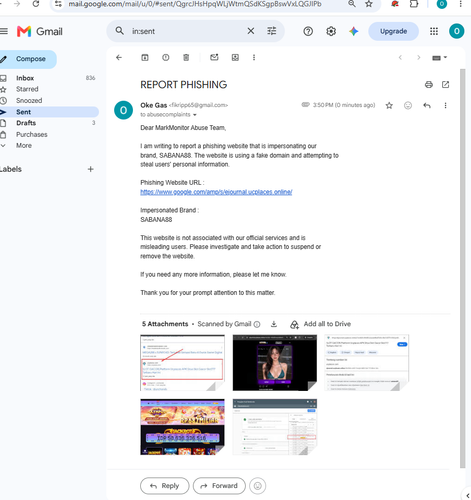
Task: Click the attachment paperclip indicator
Action: [305, 105]
